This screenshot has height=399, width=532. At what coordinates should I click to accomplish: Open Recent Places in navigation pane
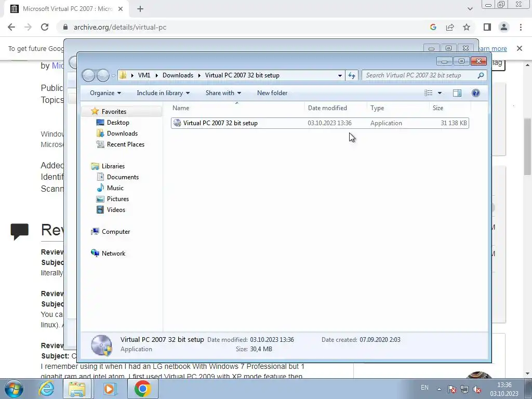pos(126,144)
